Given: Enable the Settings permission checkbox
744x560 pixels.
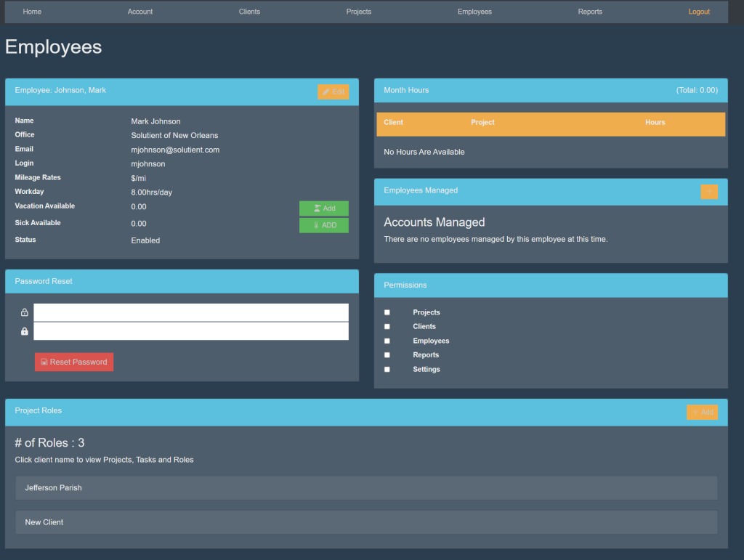Looking at the screenshot, I should point(387,369).
